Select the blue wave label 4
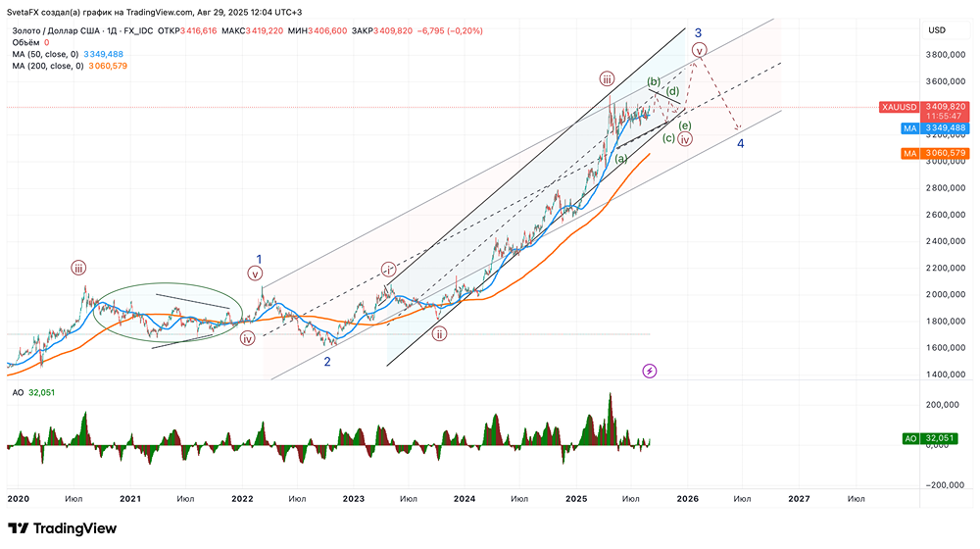 tap(741, 144)
